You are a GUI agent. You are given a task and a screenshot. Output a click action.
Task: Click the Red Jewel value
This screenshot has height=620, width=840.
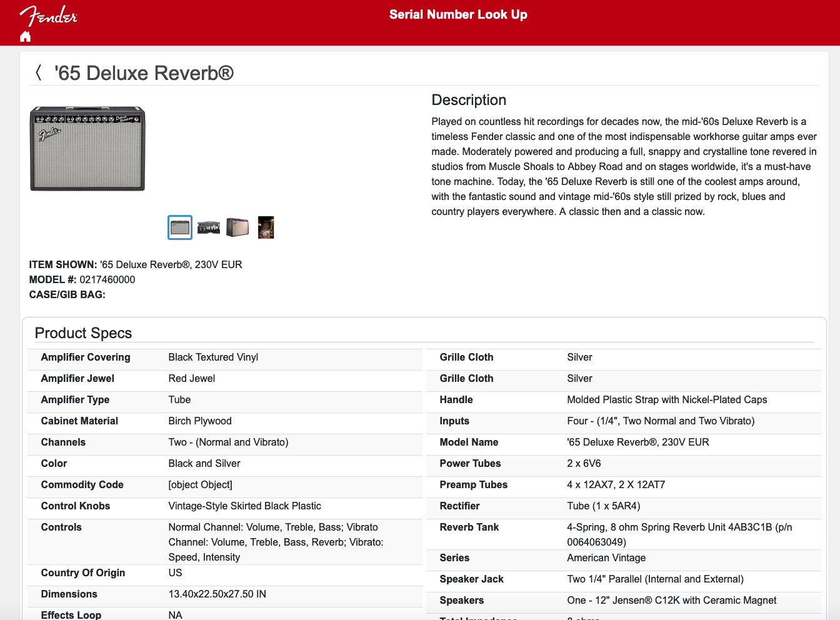click(x=192, y=378)
